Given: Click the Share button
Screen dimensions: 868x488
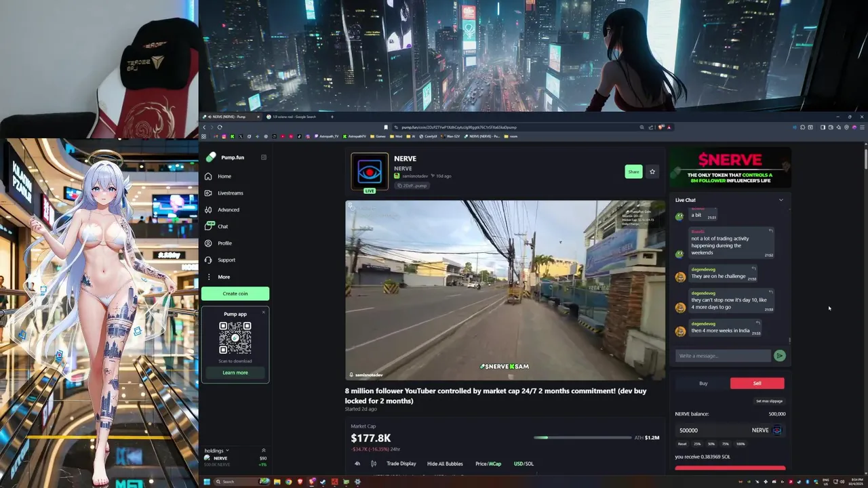Looking at the screenshot, I should pyautogui.click(x=633, y=171).
